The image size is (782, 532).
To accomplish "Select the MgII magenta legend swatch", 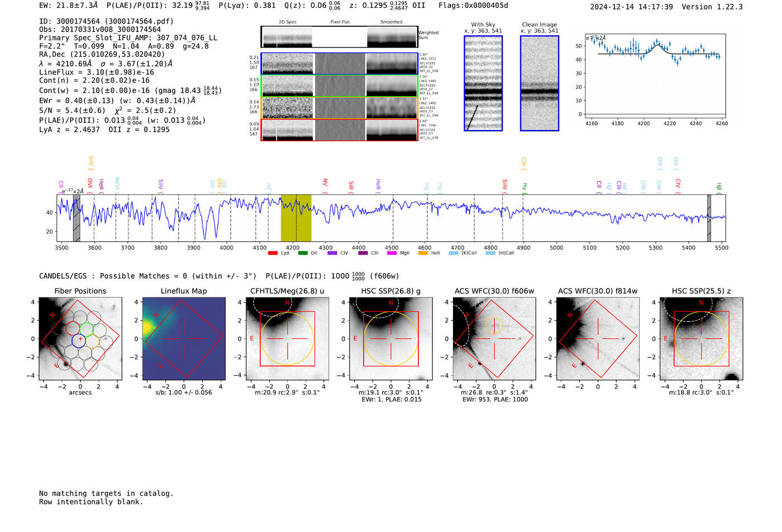I will click(x=392, y=253).
